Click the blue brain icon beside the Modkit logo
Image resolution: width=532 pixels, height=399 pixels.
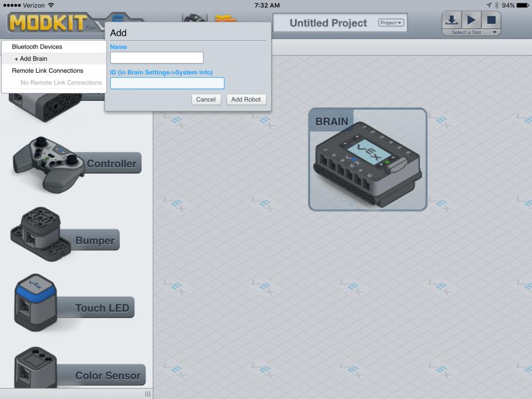pyautogui.click(x=118, y=18)
